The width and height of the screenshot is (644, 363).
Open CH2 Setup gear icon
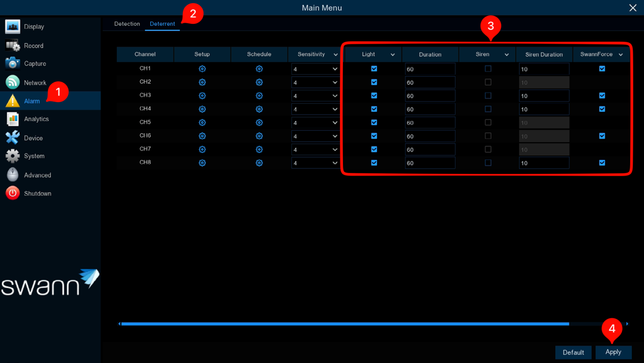[x=202, y=82]
